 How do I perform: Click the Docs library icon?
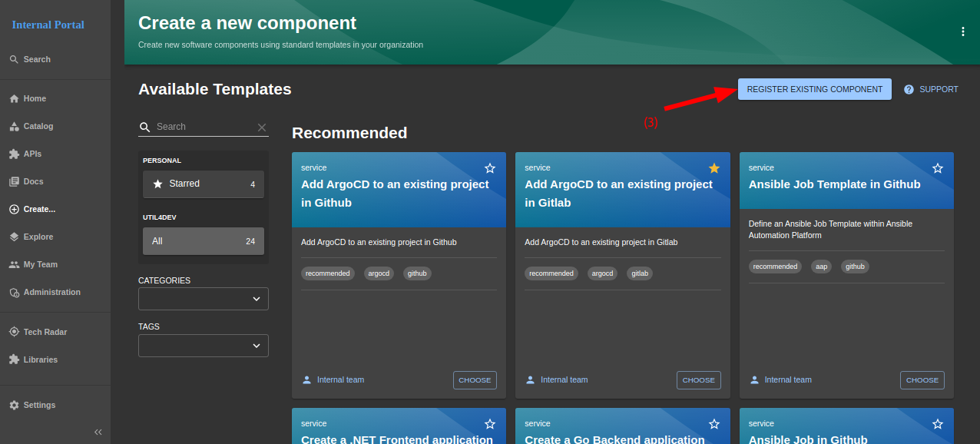coord(14,181)
